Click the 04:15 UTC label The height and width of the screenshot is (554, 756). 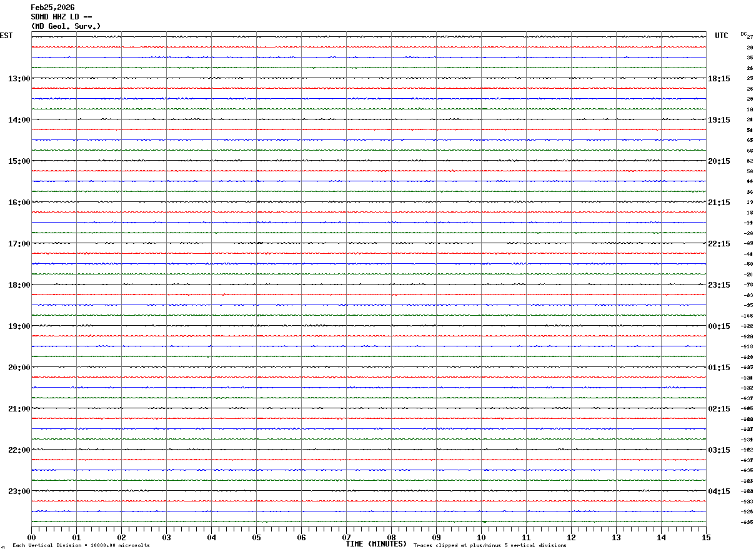(719, 491)
